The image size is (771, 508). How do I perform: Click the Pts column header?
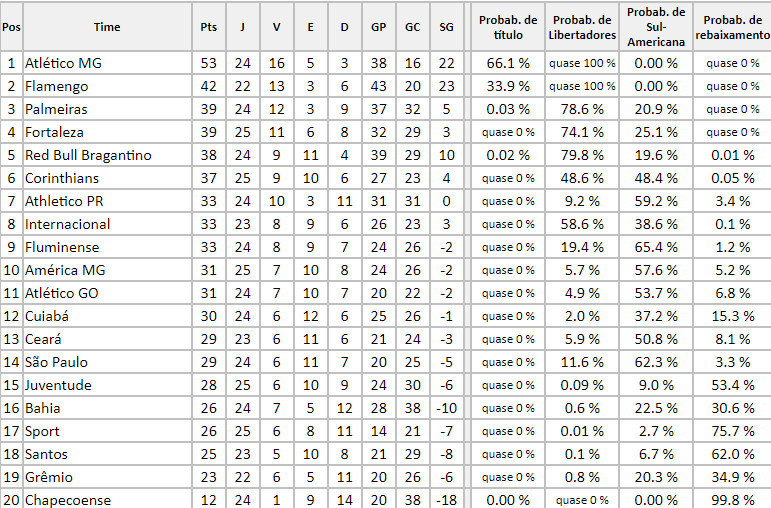pos(208,27)
